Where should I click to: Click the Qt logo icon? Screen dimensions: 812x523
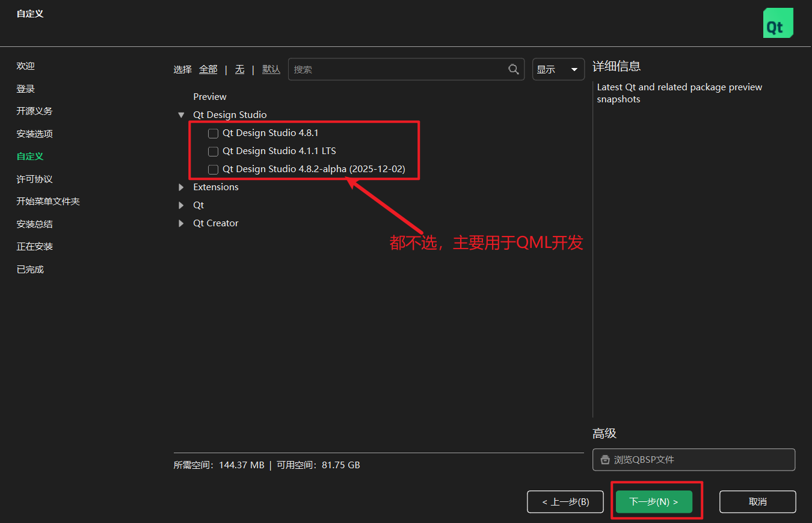(x=778, y=23)
